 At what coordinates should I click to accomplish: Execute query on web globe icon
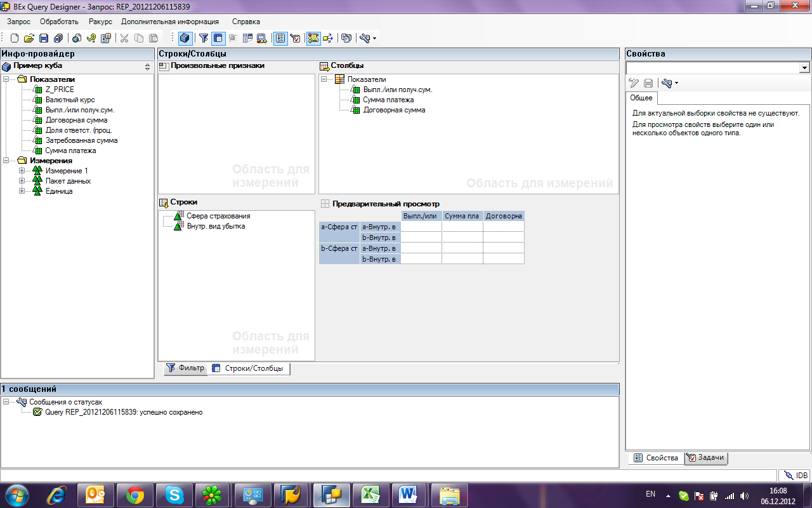pyautogui.click(x=77, y=38)
